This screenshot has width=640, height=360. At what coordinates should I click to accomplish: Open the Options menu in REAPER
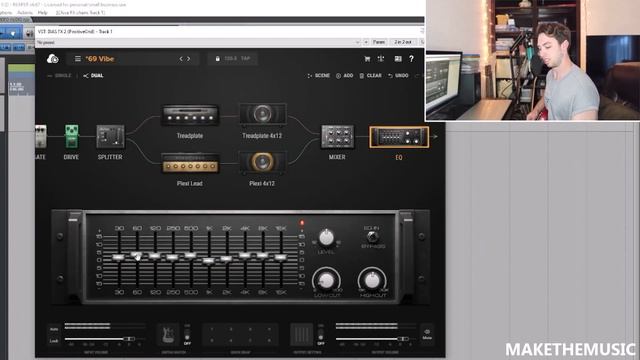click(6, 13)
